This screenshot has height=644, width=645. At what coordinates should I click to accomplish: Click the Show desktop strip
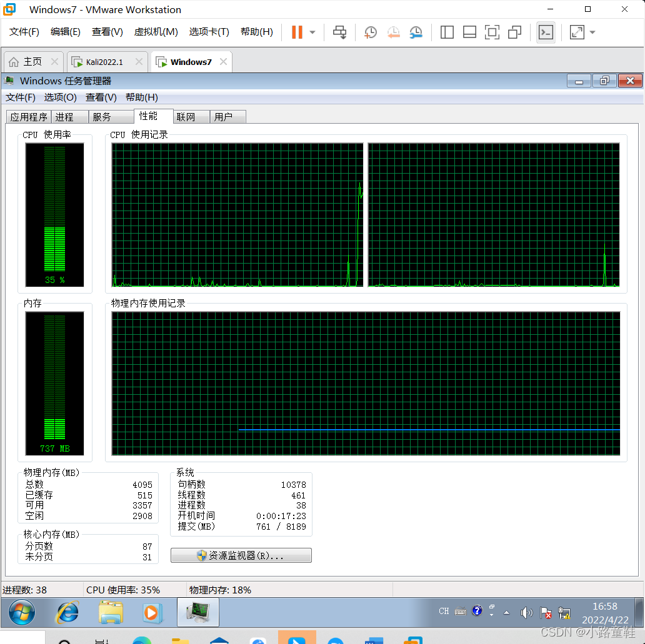pos(639,613)
